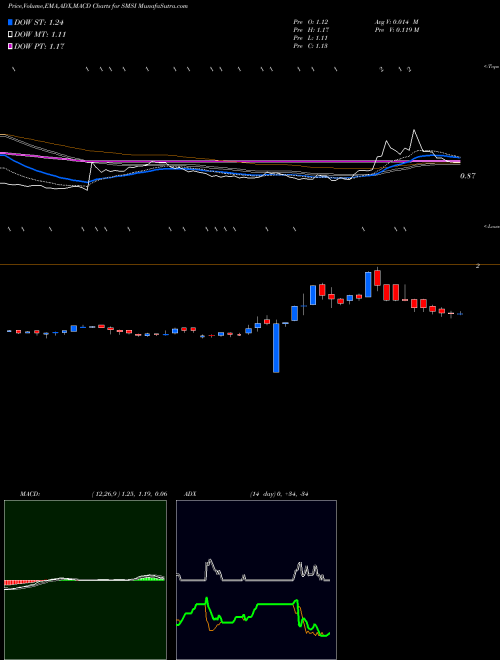
Task: Click the 'ADX' panel heading
Action: tap(190, 494)
